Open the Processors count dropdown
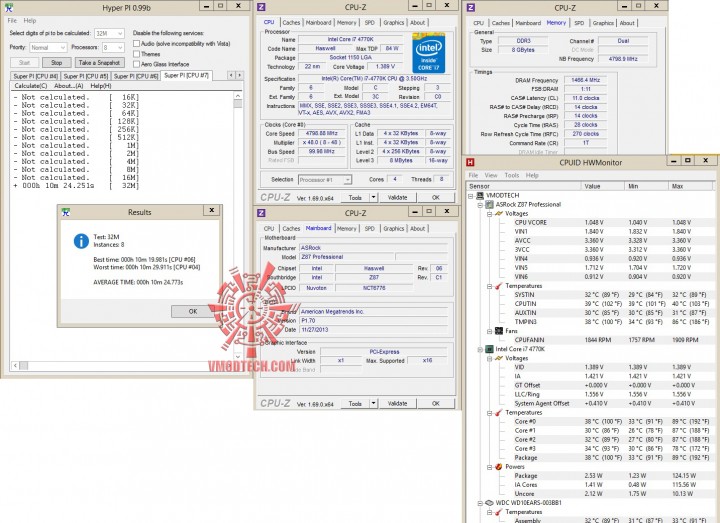The width and height of the screenshot is (720, 523). pos(113,47)
